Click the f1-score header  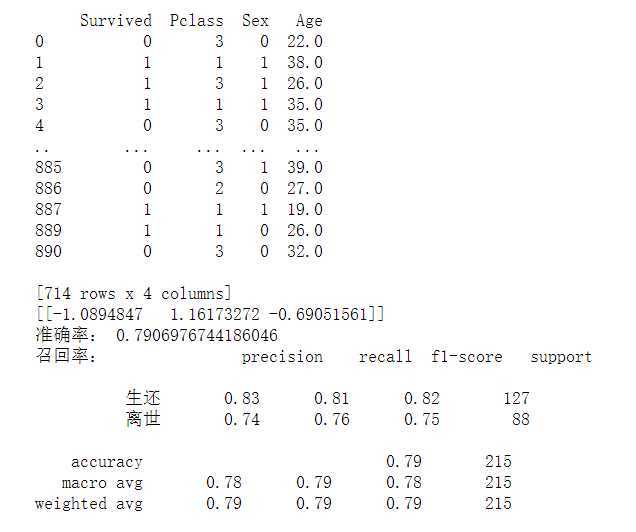[x=467, y=357]
